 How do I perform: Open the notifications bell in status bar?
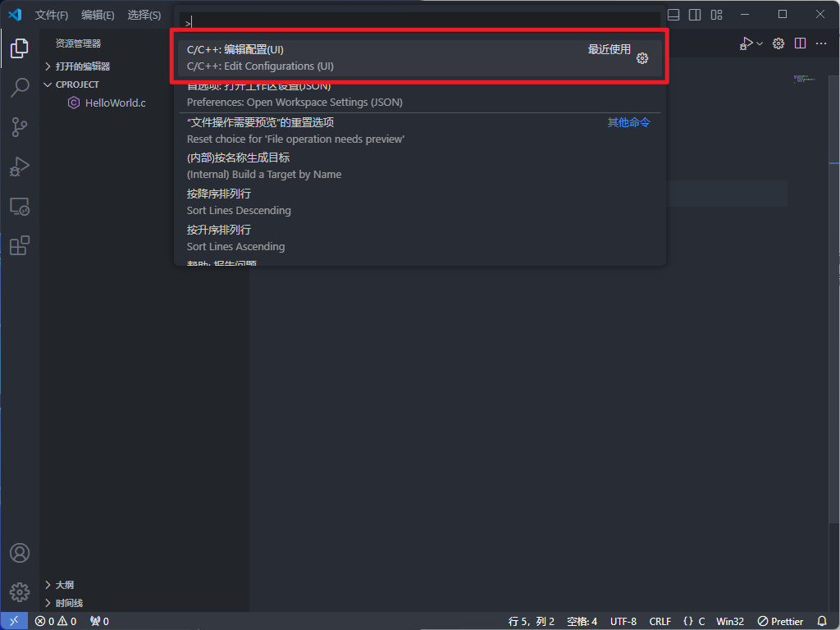(x=822, y=621)
